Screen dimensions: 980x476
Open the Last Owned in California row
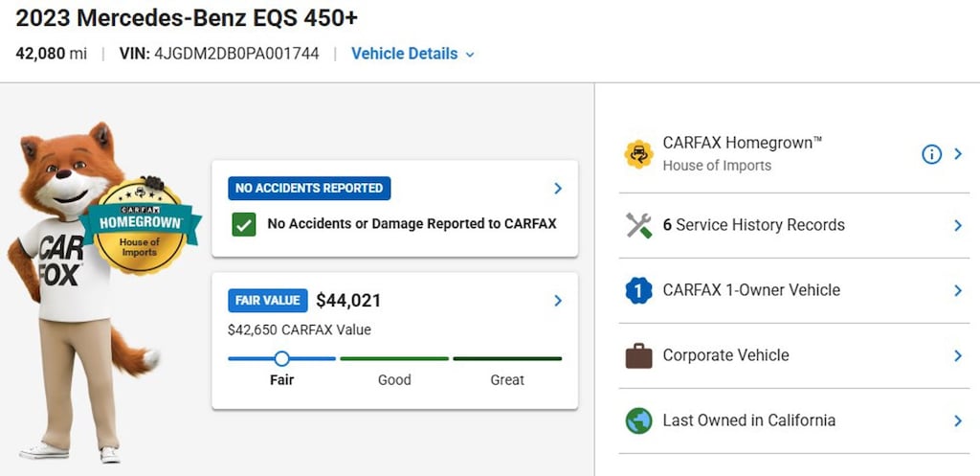point(793,420)
